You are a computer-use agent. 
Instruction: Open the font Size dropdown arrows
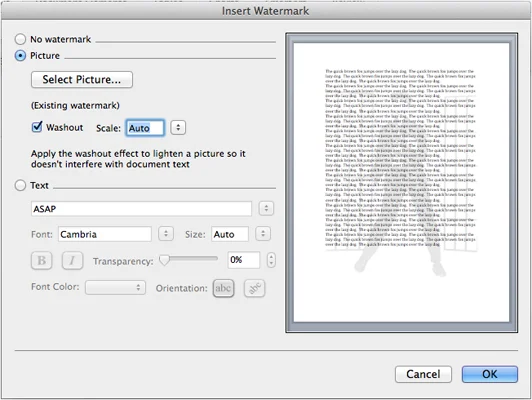click(x=263, y=234)
